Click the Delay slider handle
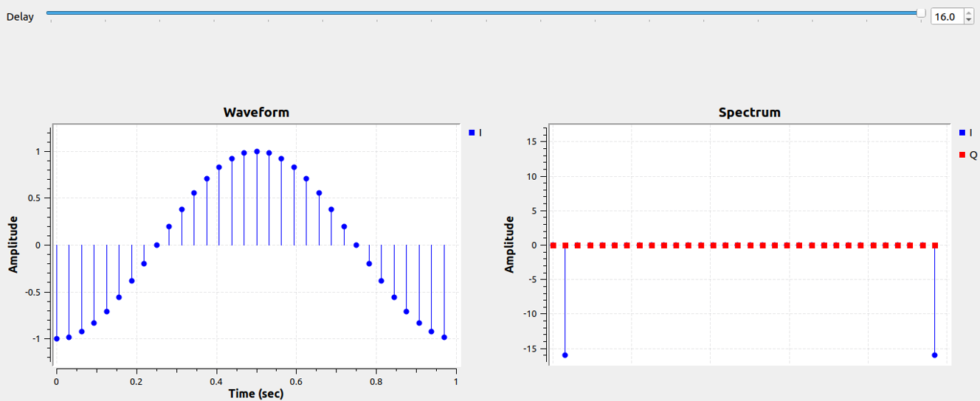This screenshot has height=401, width=980. pyautogui.click(x=921, y=13)
